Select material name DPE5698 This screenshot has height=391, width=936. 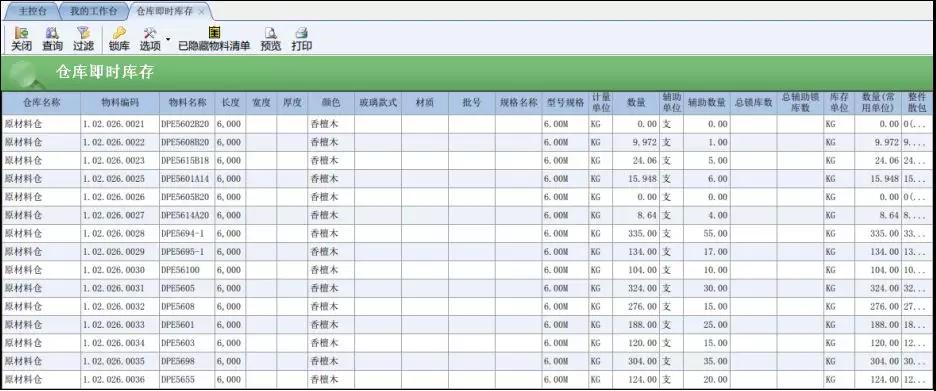point(187,361)
